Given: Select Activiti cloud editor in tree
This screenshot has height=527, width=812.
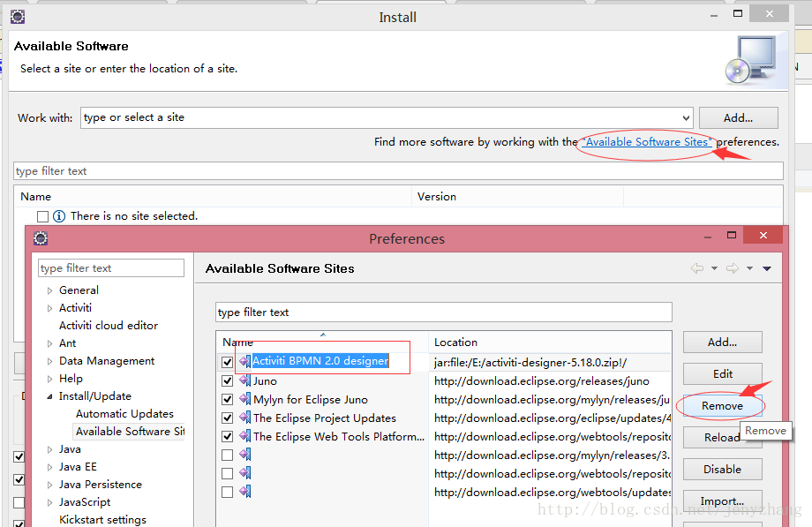Looking at the screenshot, I should pos(109,326).
